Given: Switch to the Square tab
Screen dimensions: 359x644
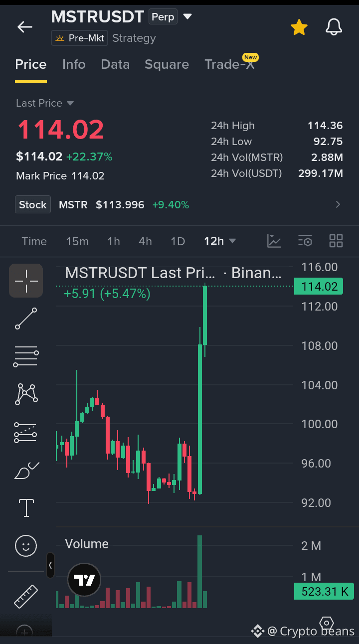Looking at the screenshot, I should click(x=167, y=64).
